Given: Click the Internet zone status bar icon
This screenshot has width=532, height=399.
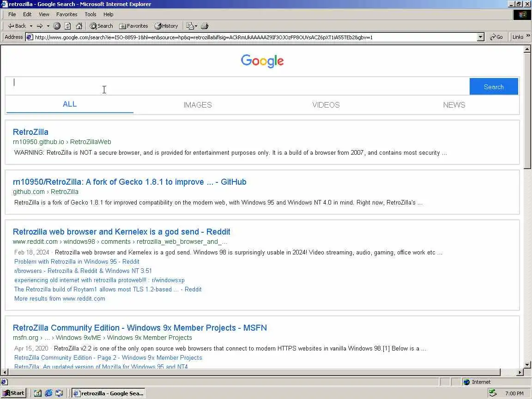Looking at the screenshot, I should [x=466, y=382].
